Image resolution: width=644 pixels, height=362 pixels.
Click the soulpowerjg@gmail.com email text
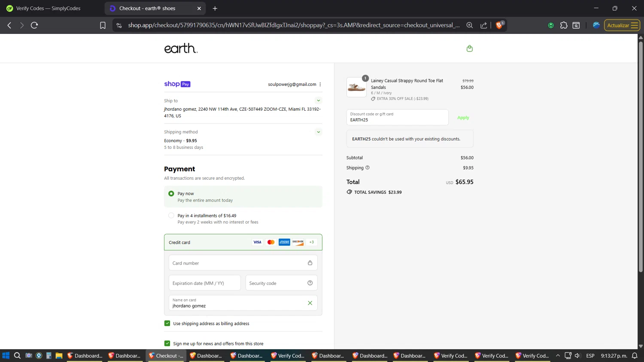coord(292,84)
